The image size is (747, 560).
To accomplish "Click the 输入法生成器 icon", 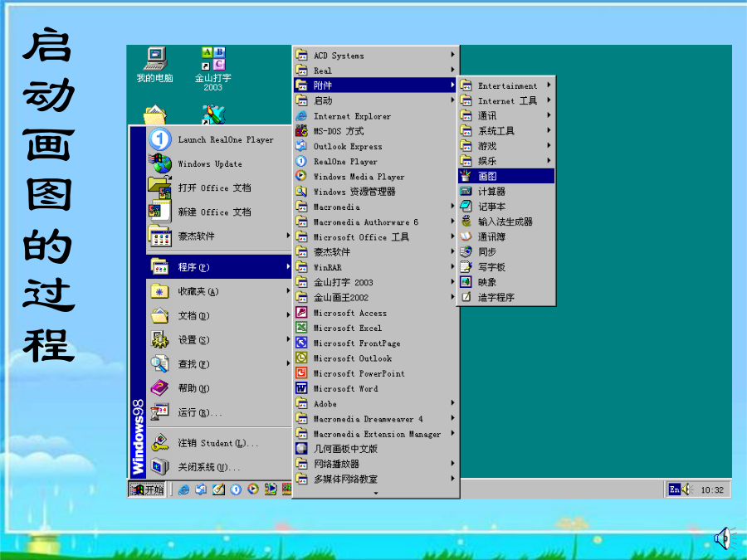I will (466, 222).
